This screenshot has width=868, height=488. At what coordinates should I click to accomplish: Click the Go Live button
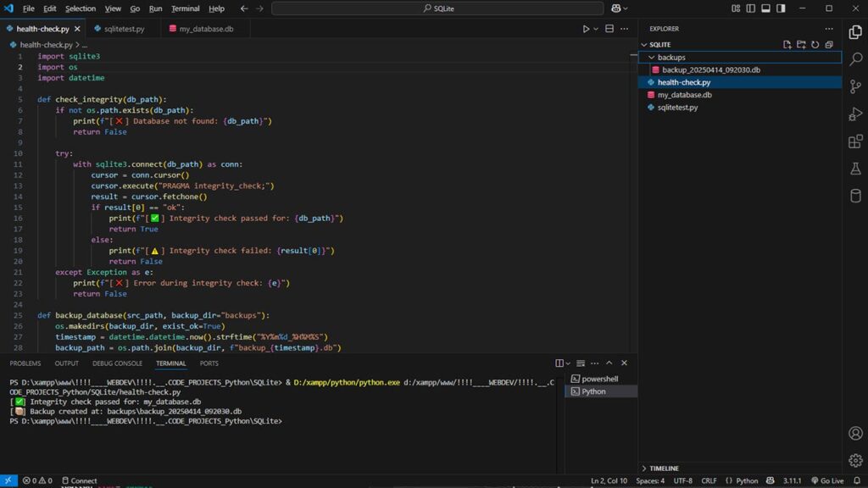827,481
